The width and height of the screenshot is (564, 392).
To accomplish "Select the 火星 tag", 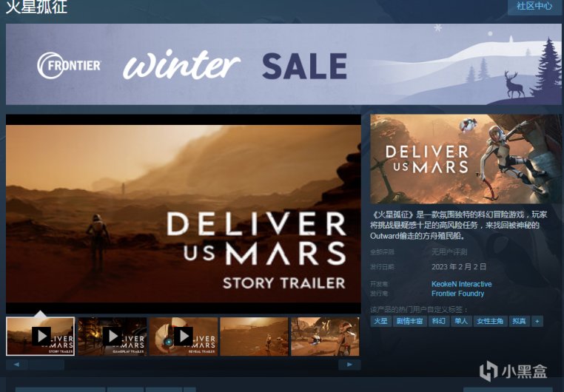I will coord(380,321).
